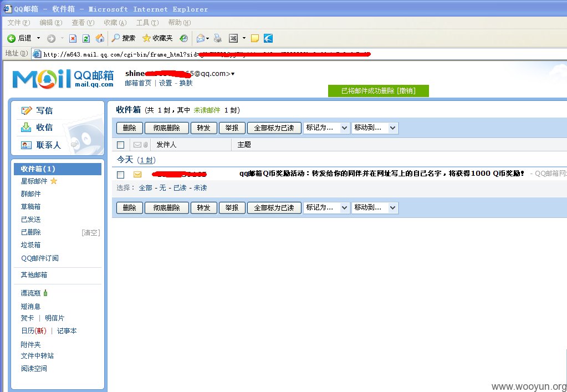The height and width of the screenshot is (392, 567).
Task: Click the envelope status column header icon
Action: 137,145
